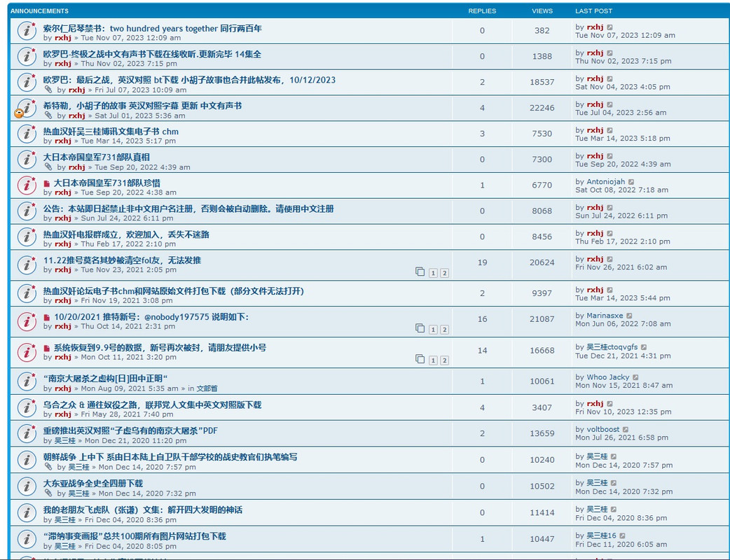Open last post icon beside 吴三桂ctoqvgfs
The height and width of the screenshot is (560, 730).
[644, 347]
